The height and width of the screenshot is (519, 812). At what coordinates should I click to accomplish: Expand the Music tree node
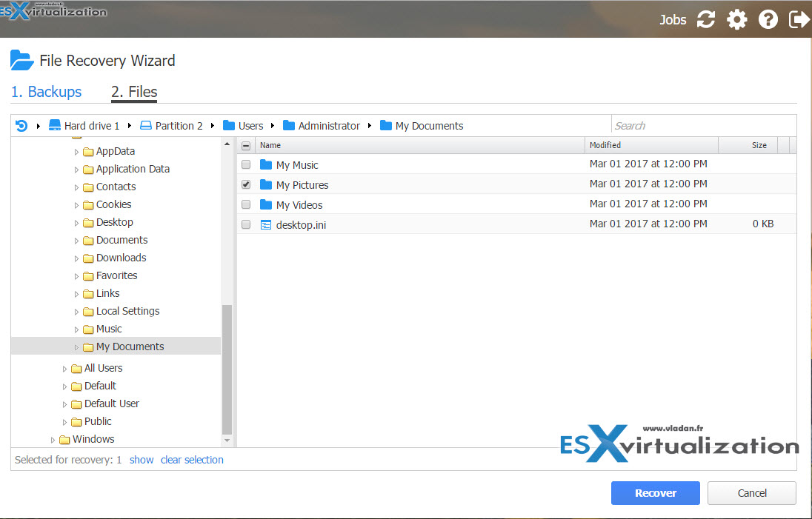[76, 329]
